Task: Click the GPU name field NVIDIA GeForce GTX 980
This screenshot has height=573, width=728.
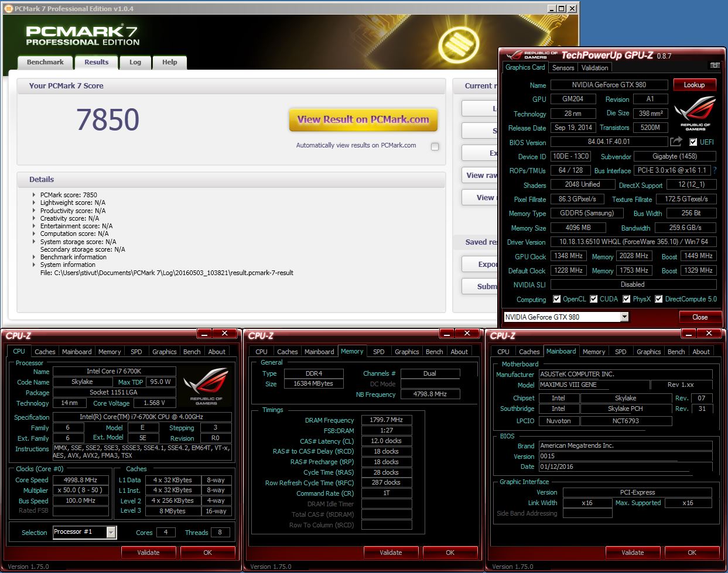Action: tap(609, 85)
